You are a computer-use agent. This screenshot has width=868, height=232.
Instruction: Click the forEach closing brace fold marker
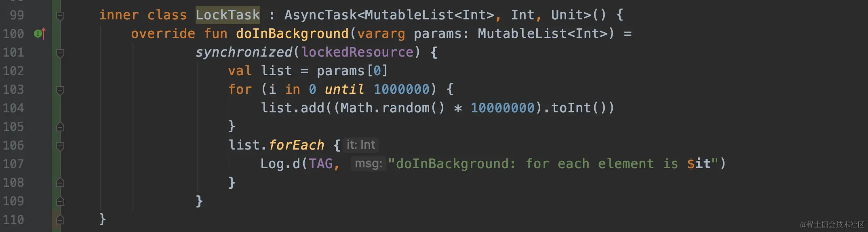pyautogui.click(x=60, y=182)
